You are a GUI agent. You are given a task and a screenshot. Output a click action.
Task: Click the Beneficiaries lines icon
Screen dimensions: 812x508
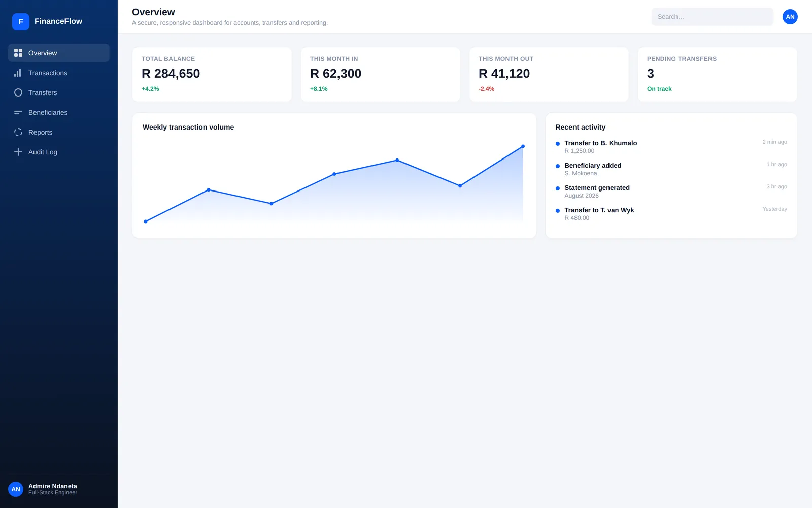click(x=18, y=112)
